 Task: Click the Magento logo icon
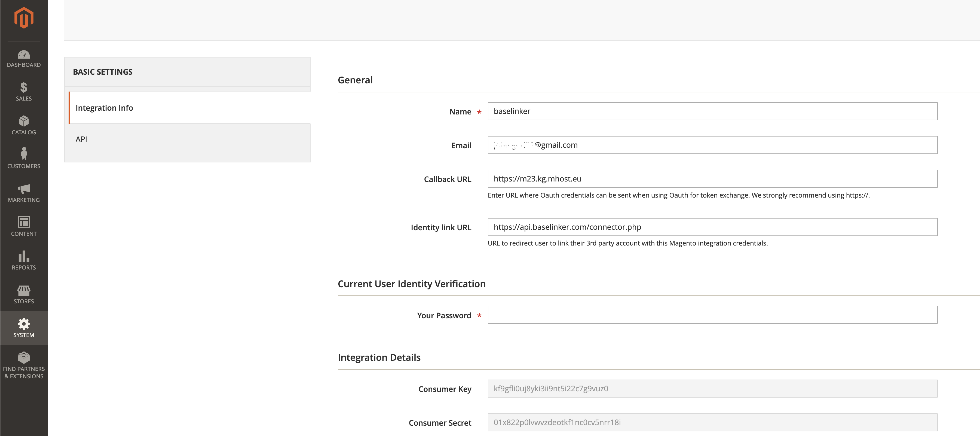[24, 18]
